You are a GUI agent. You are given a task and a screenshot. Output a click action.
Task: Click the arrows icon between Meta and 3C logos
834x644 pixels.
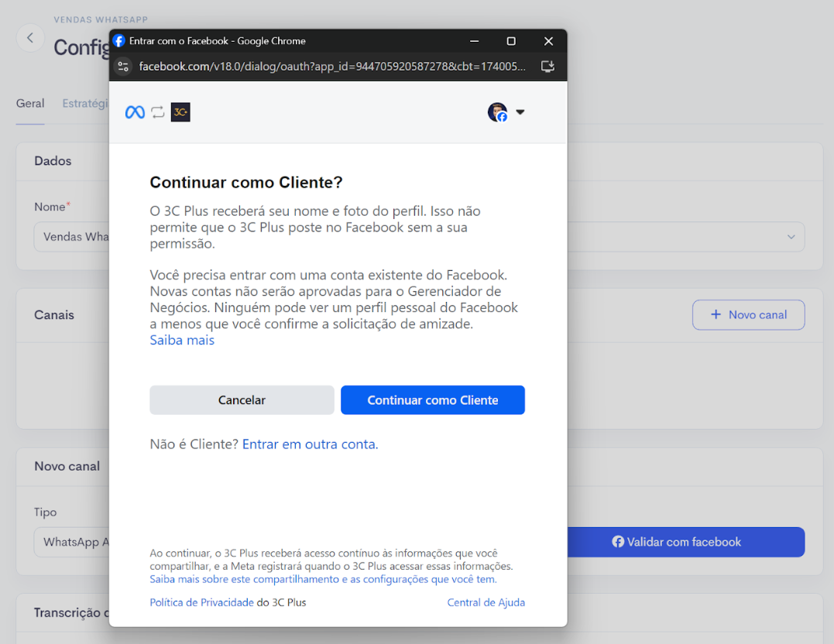(157, 112)
